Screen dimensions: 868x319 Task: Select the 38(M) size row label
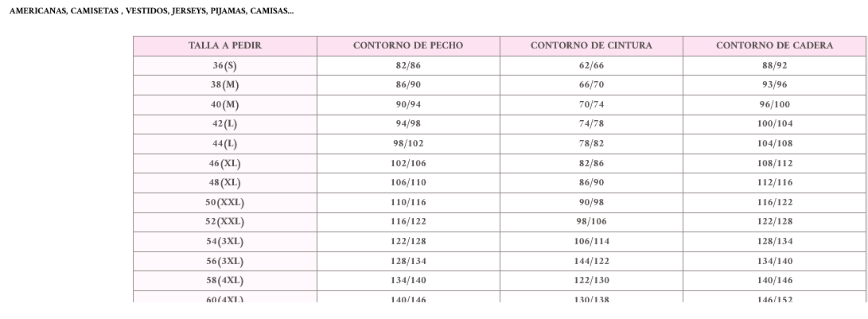click(224, 85)
